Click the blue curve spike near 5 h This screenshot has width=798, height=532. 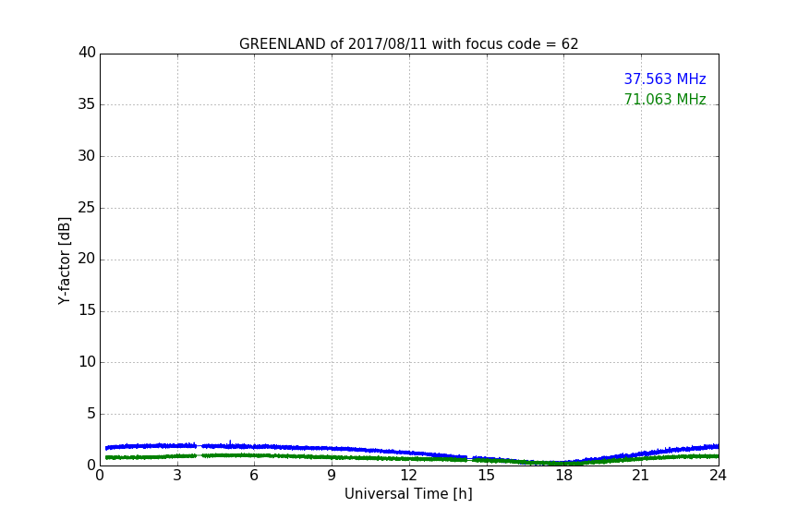(230, 442)
